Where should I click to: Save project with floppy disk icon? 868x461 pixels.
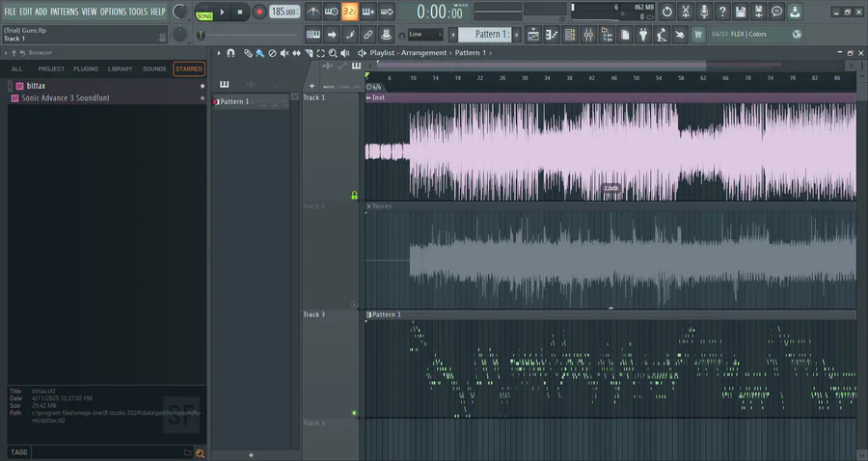[x=740, y=11]
